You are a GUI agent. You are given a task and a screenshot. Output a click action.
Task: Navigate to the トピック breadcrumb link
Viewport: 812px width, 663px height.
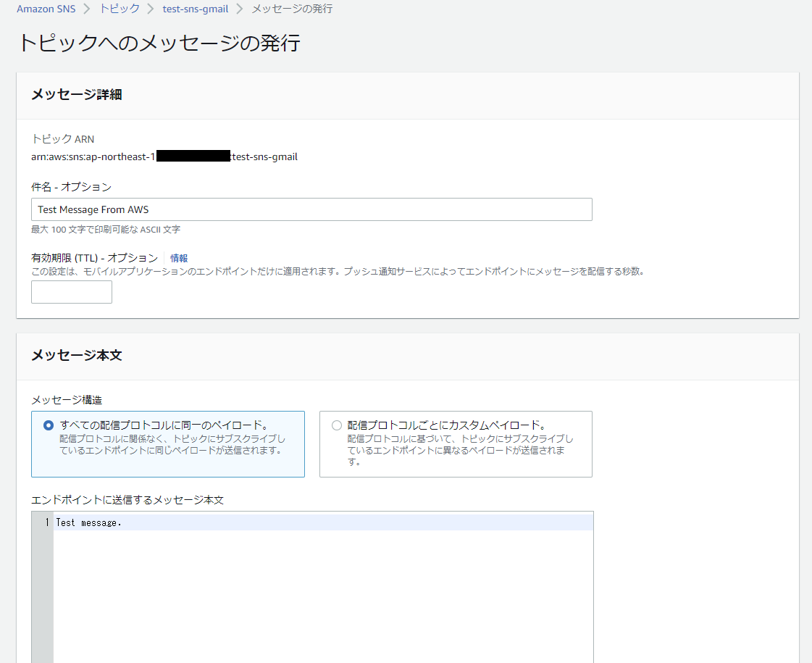[119, 9]
